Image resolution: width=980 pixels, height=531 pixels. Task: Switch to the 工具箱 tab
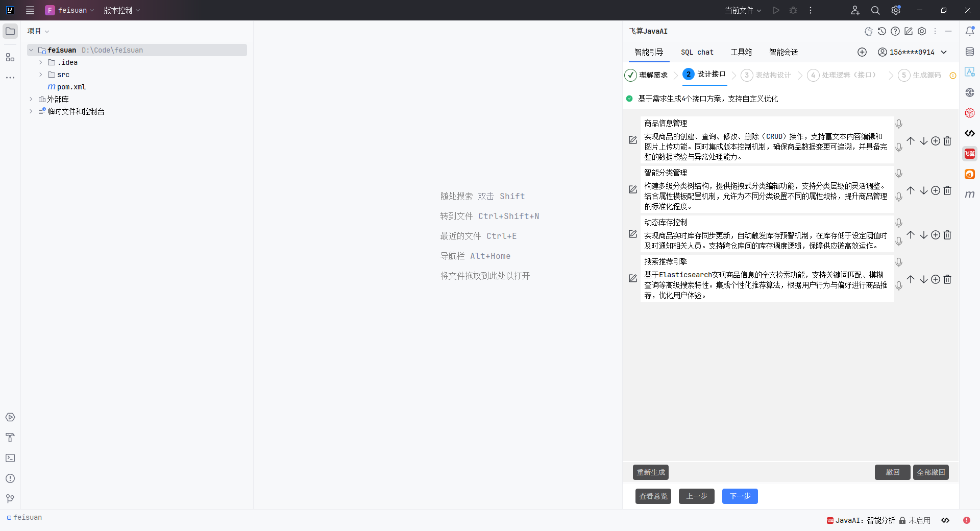pos(741,52)
